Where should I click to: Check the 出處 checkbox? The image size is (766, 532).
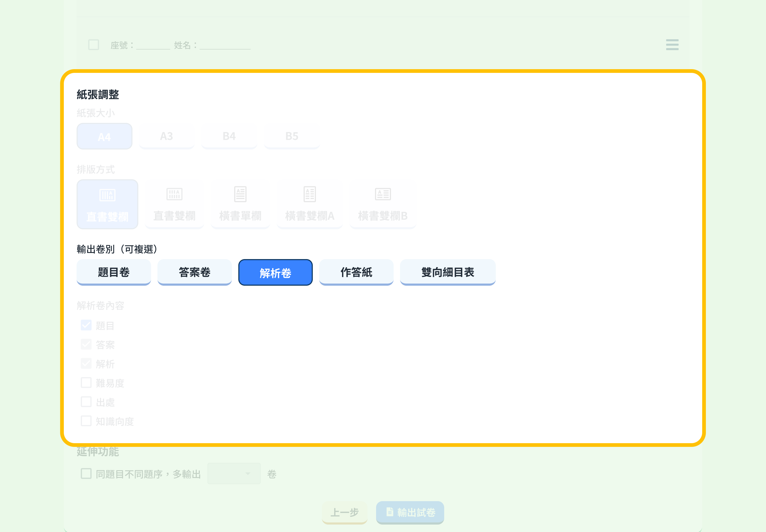86,402
